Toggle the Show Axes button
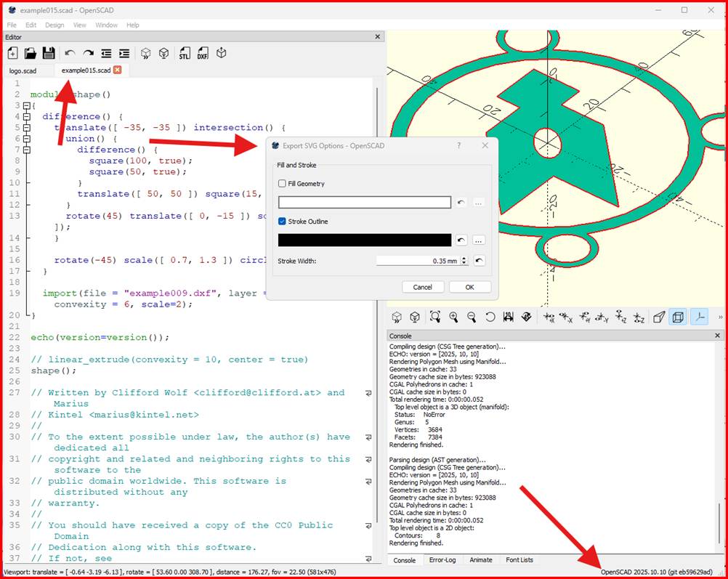Image resolution: width=728 pixels, height=579 pixels. pyautogui.click(x=698, y=317)
